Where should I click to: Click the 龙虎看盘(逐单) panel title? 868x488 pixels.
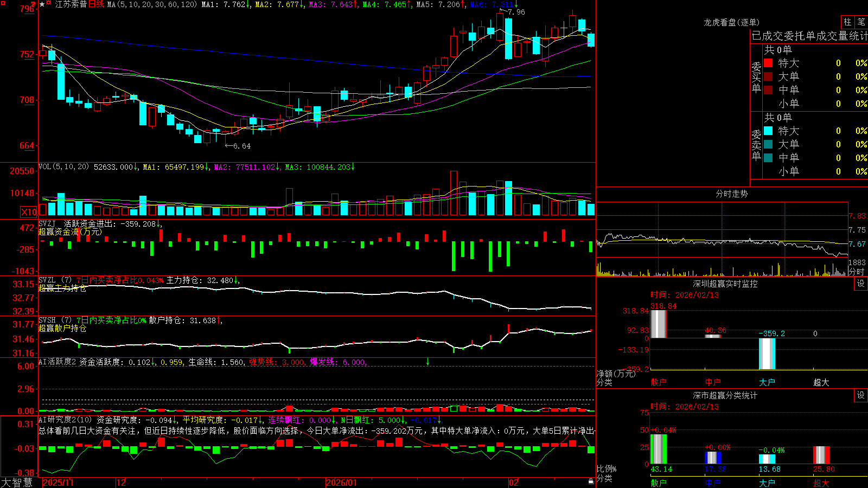click(x=731, y=22)
